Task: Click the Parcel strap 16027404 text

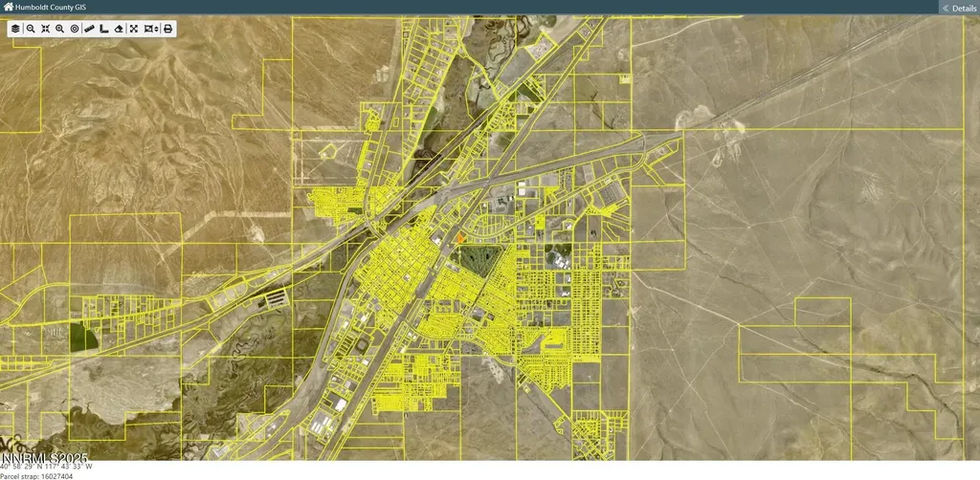Action: coord(36,476)
